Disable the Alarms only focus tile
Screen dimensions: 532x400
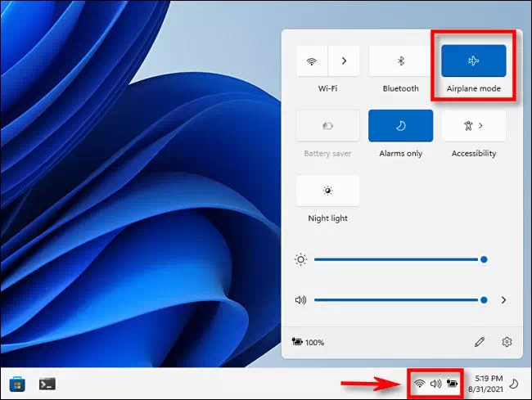click(401, 126)
